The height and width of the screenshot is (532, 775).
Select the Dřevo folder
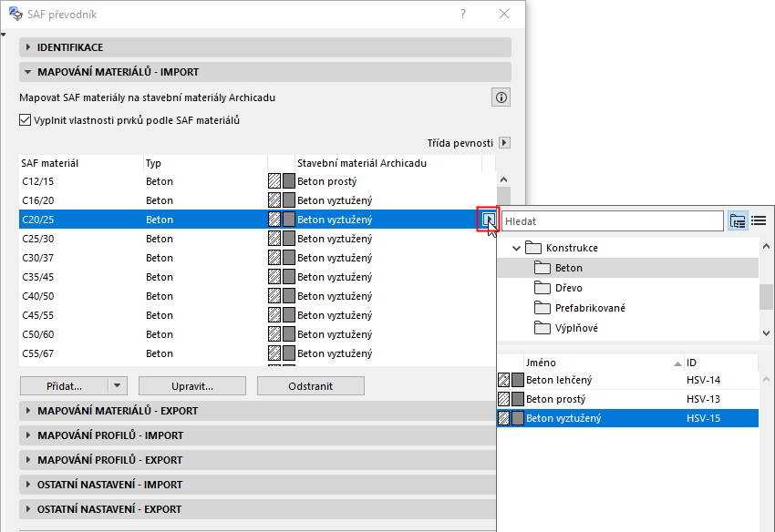pyautogui.click(x=627, y=288)
